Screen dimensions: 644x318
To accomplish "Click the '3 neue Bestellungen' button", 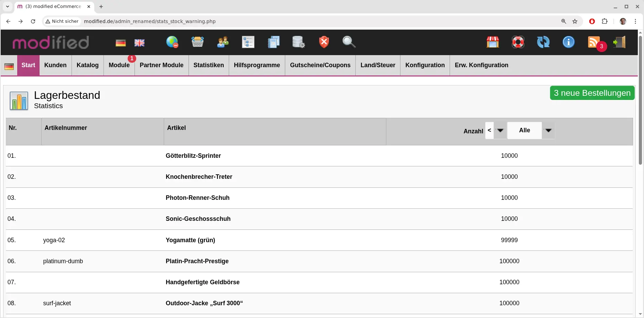I will pos(592,93).
